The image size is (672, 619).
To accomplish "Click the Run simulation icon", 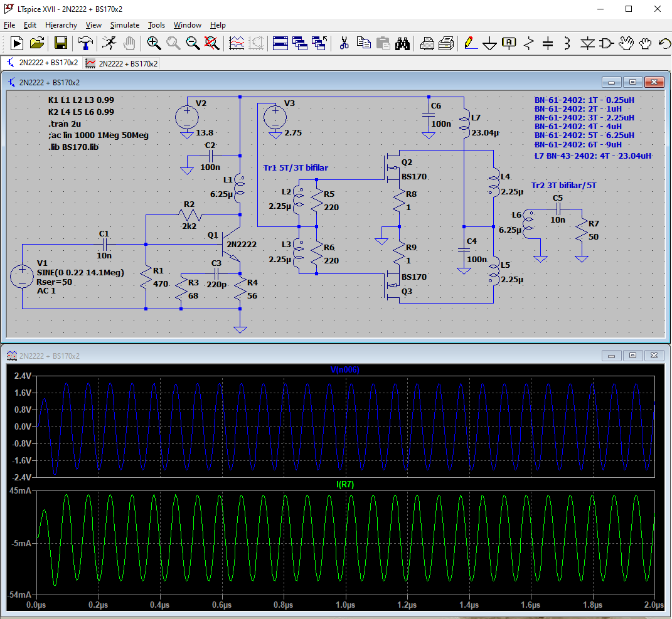I will [x=109, y=43].
